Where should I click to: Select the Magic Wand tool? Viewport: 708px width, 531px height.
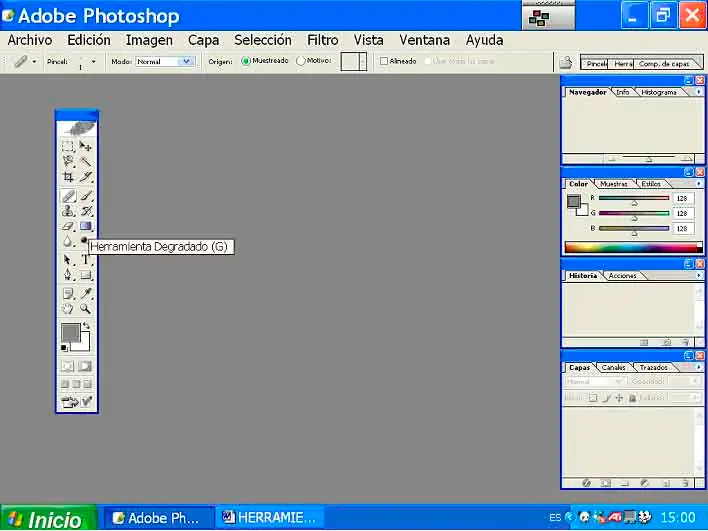[x=85, y=161]
